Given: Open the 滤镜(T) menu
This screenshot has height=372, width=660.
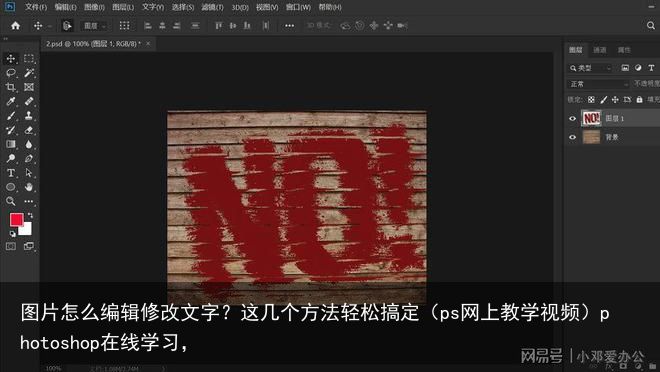Looking at the screenshot, I should [212, 7].
